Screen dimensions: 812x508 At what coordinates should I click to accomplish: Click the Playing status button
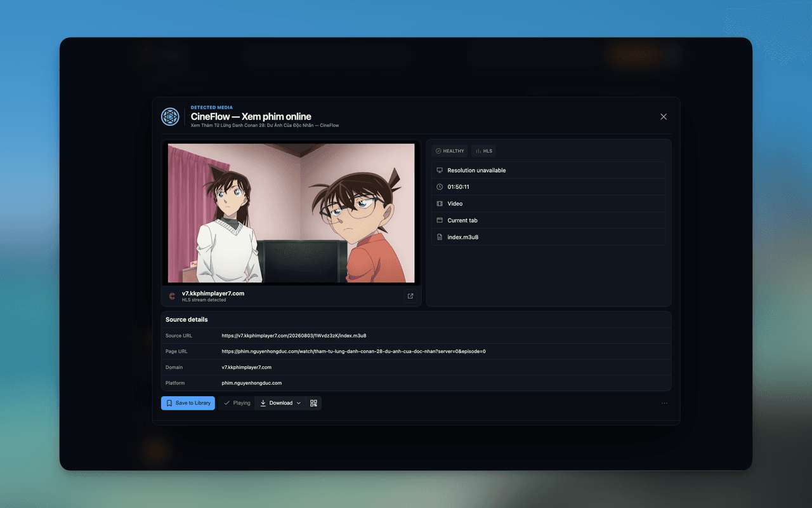(x=237, y=403)
